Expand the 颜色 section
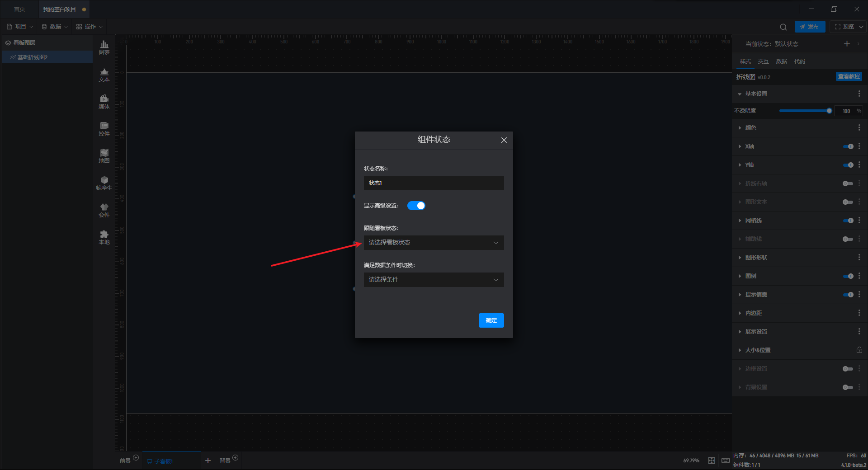Viewport: 868px width, 470px height. pyautogui.click(x=740, y=128)
